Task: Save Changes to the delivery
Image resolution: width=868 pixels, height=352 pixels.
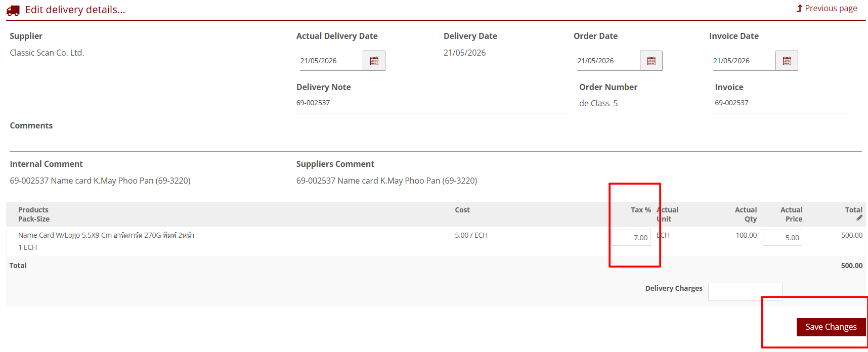Action: pos(831,327)
